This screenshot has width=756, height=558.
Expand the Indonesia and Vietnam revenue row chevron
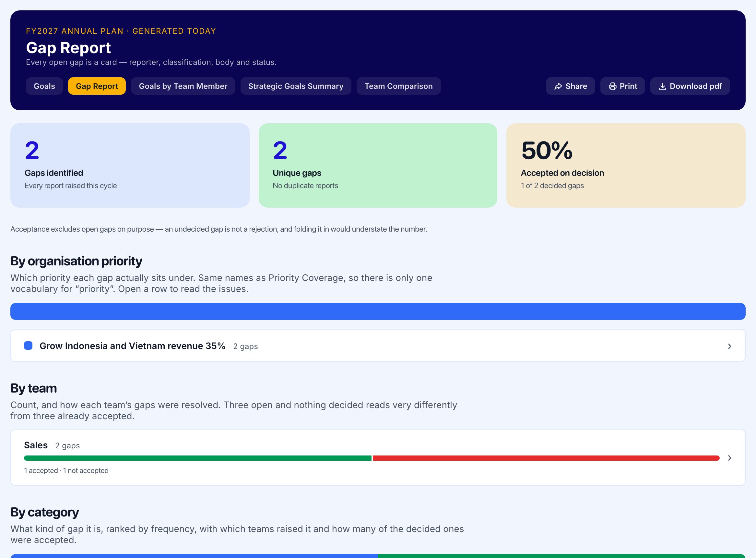729,346
